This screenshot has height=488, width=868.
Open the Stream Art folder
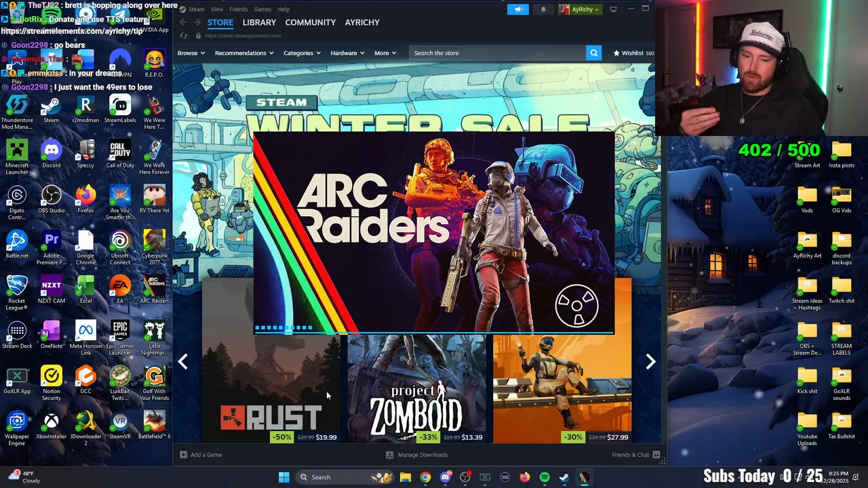[807, 154]
